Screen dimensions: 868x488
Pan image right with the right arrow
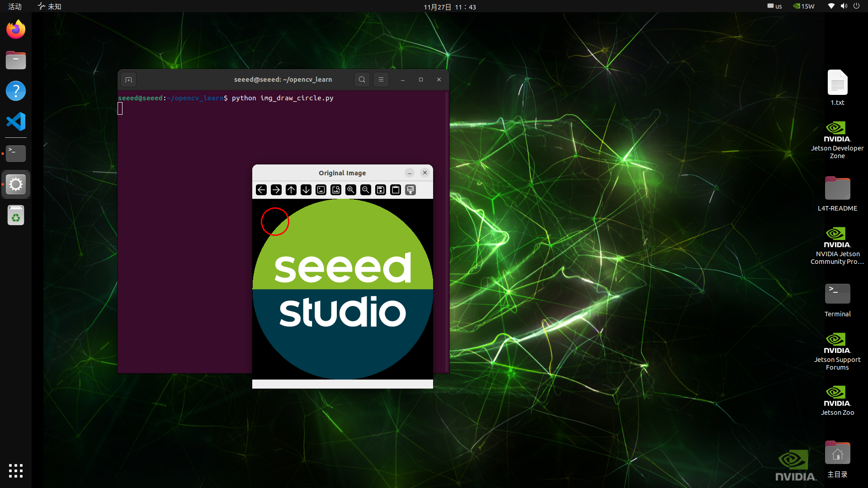pos(276,190)
